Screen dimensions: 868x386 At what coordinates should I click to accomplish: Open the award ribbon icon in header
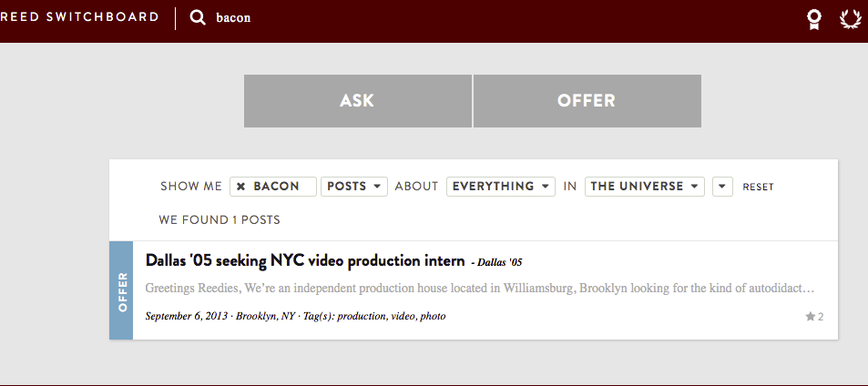click(813, 19)
